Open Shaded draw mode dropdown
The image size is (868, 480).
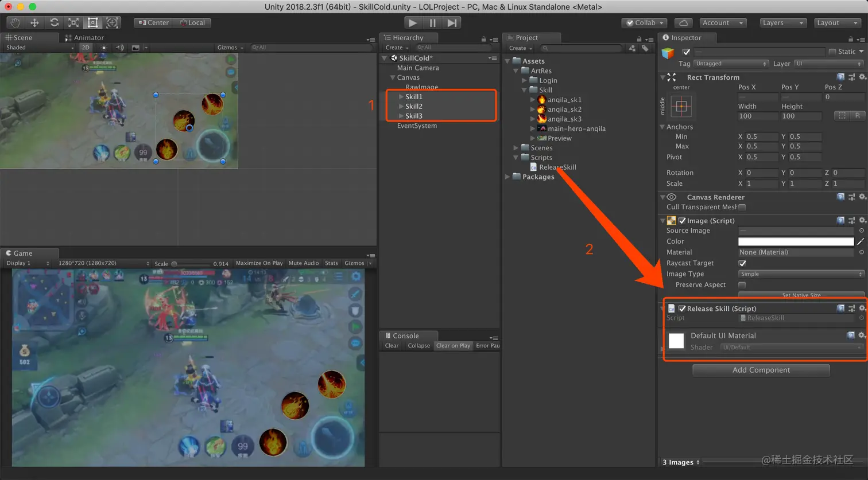click(x=39, y=48)
